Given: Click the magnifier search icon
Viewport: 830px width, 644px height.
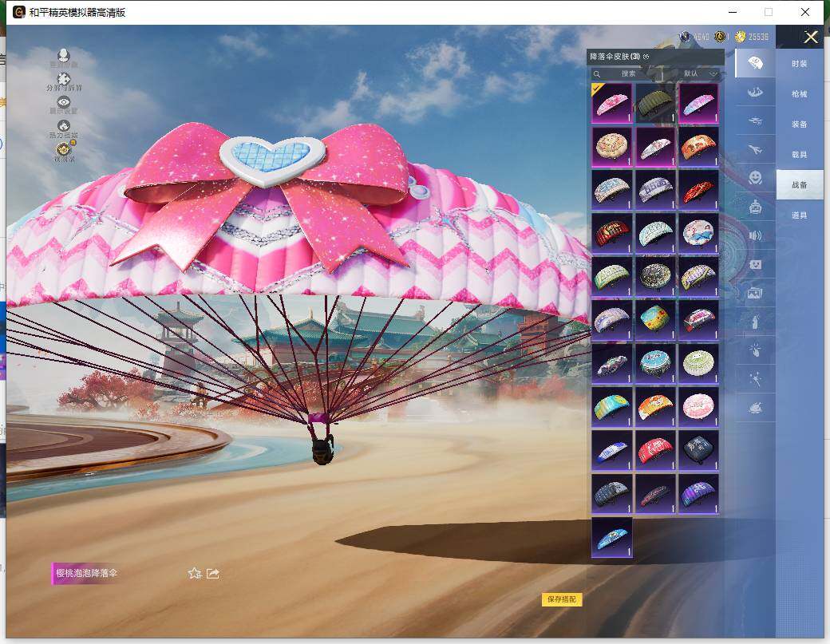Looking at the screenshot, I should [597, 74].
